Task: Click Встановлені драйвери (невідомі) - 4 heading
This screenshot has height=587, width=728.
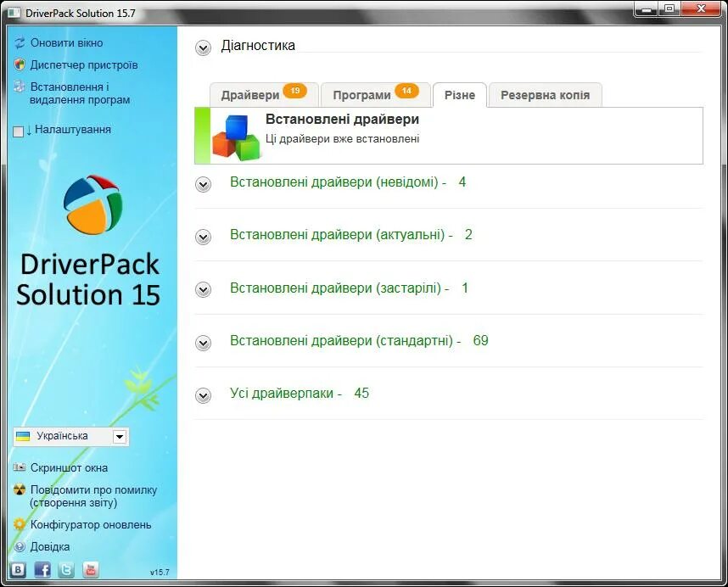Action: (x=348, y=182)
